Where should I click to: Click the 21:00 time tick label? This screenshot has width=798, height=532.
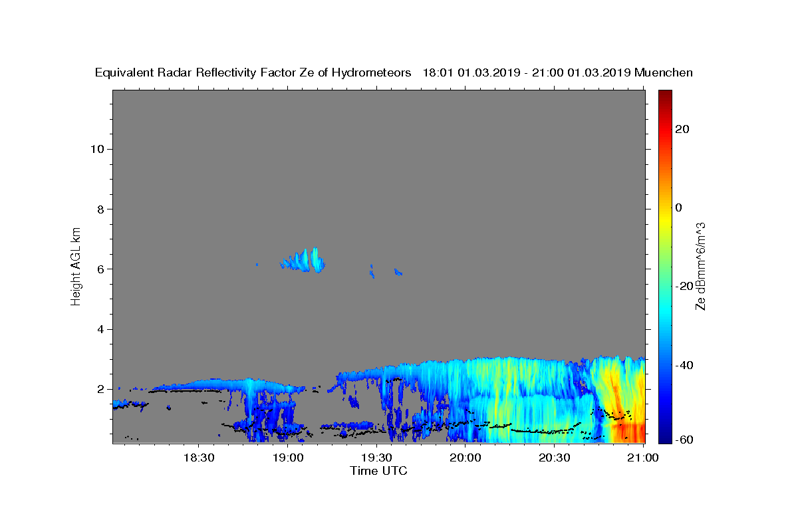click(x=644, y=458)
